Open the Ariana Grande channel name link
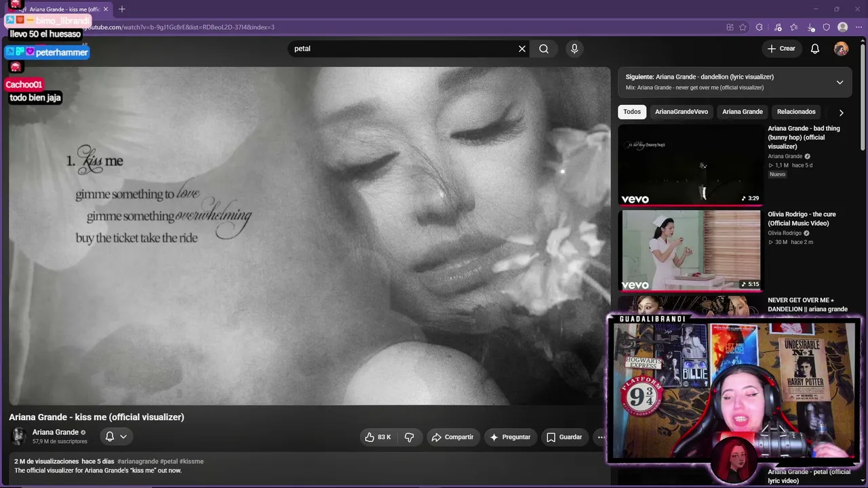 coord(56,432)
